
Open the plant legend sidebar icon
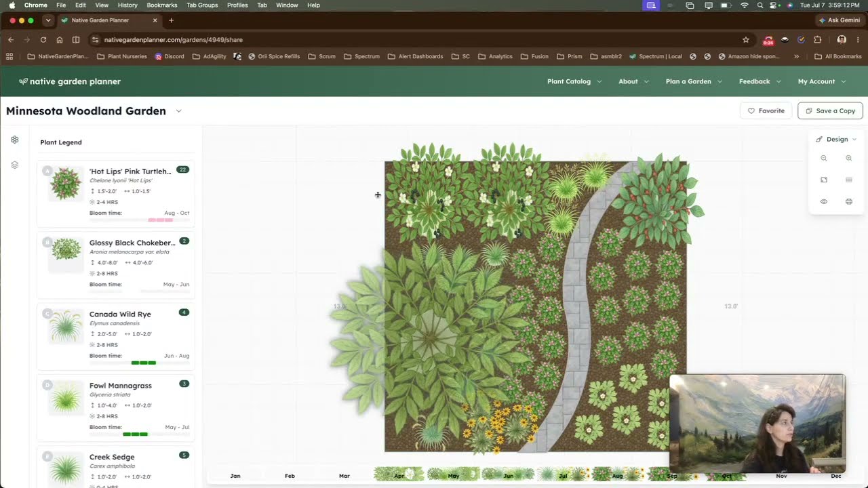[x=14, y=140]
